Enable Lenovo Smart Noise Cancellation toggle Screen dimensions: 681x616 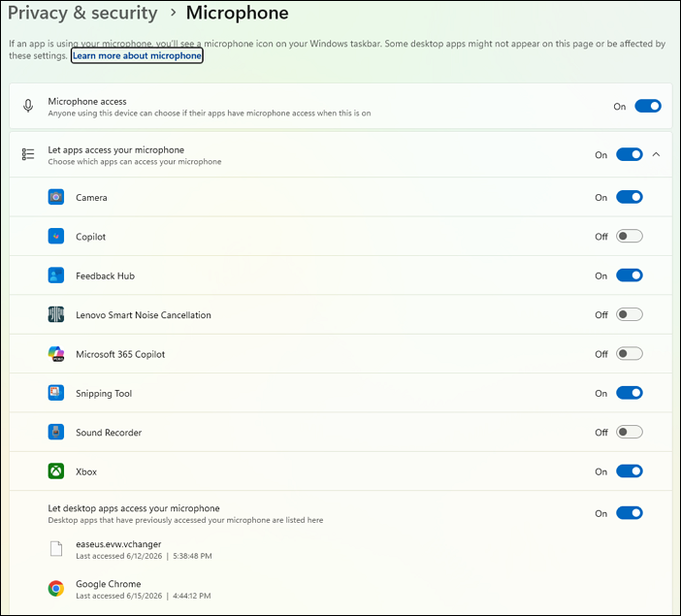[x=630, y=314]
